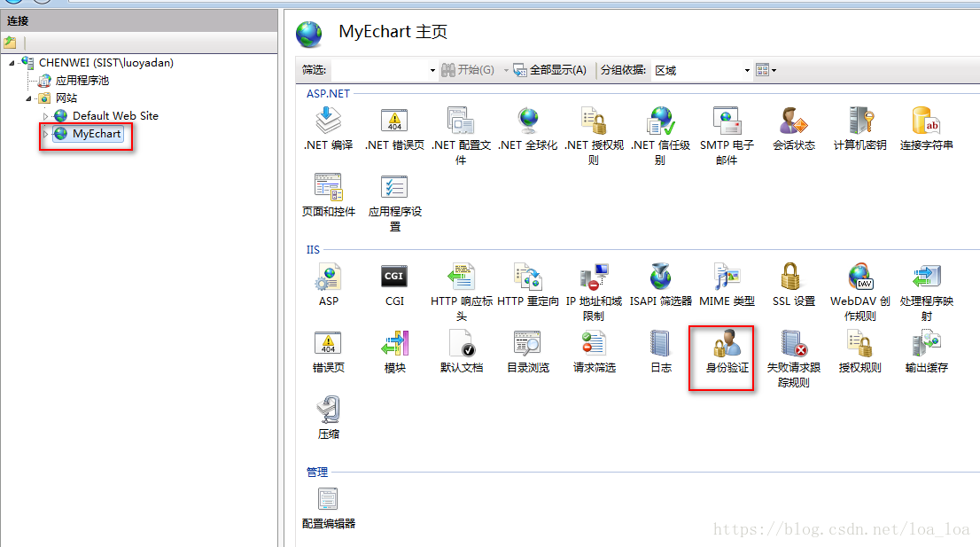Open 分组依据 区域 dropdown
Screen dimensions: 980x547
click(x=746, y=70)
